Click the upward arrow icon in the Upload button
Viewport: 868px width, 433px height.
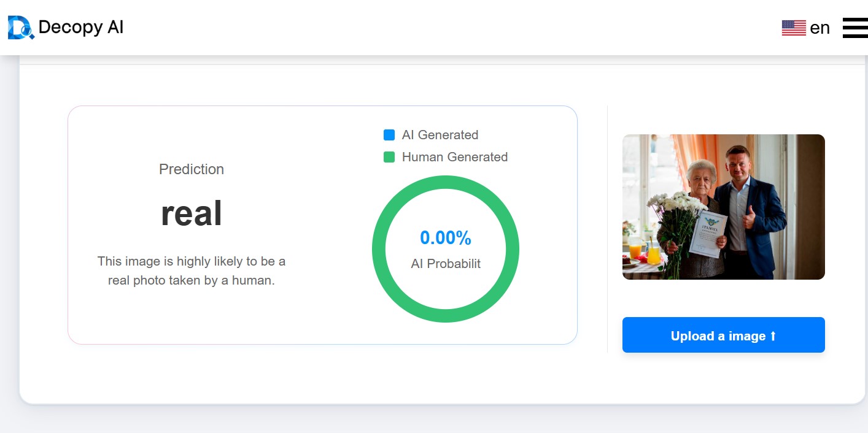point(773,336)
